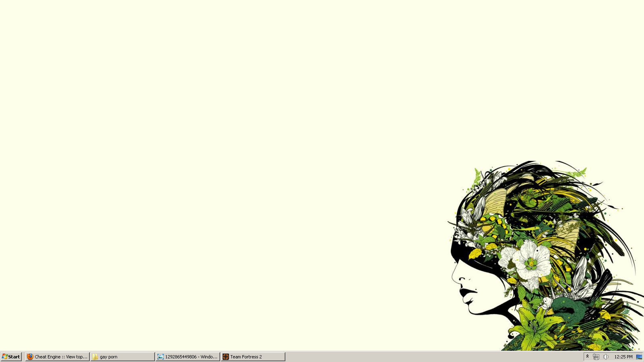Click the Team Fortress 2 logo icon
This screenshot has height=362, width=644.
(x=226, y=357)
